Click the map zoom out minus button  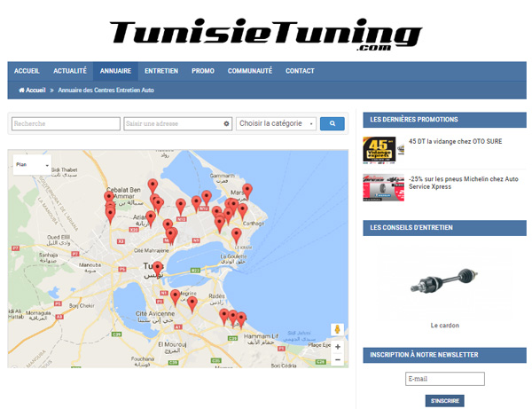point(338,359)
